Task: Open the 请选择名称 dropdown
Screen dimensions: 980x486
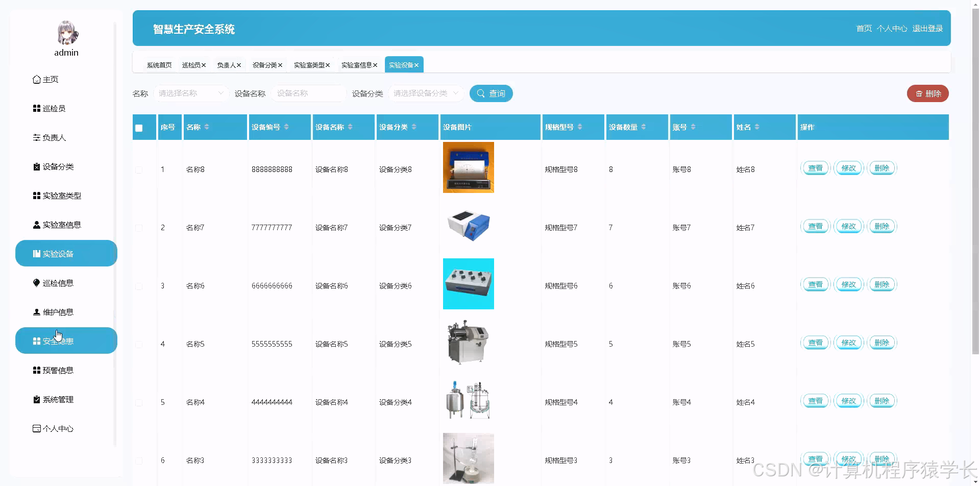Action: [191, 93]
